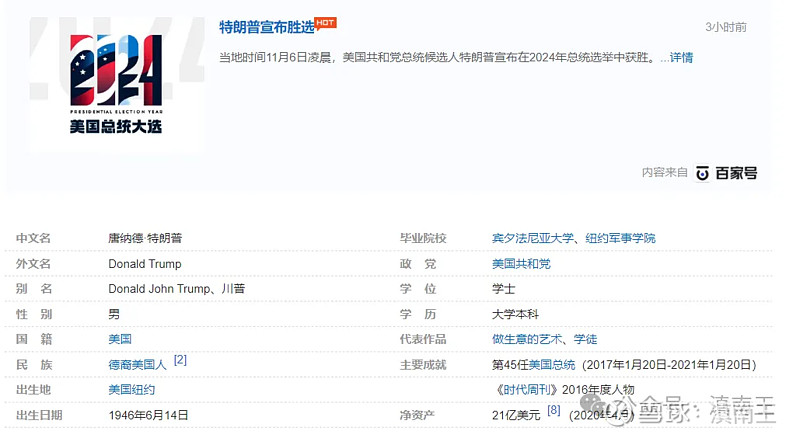Click the 3小时前 timestamp text
This screenshot has height=438, width=800.
(x=726, y=27)
